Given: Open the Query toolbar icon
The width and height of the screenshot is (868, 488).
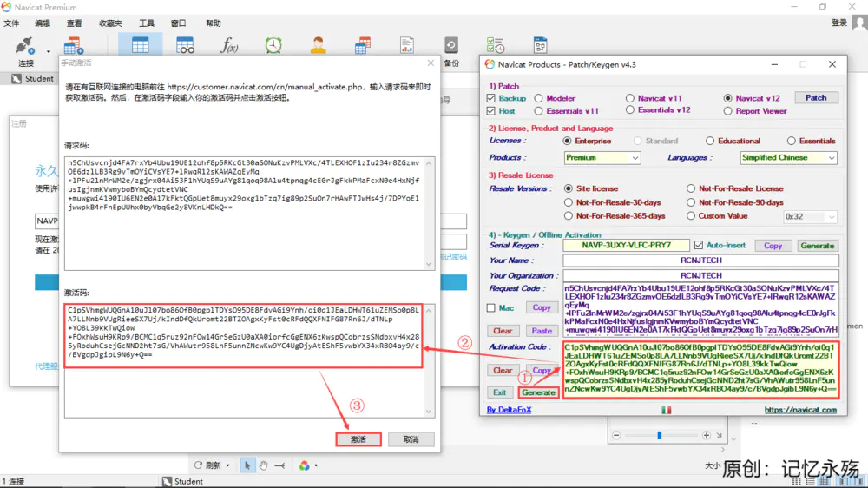Looking at the screenshot, I should coord(363,45).
